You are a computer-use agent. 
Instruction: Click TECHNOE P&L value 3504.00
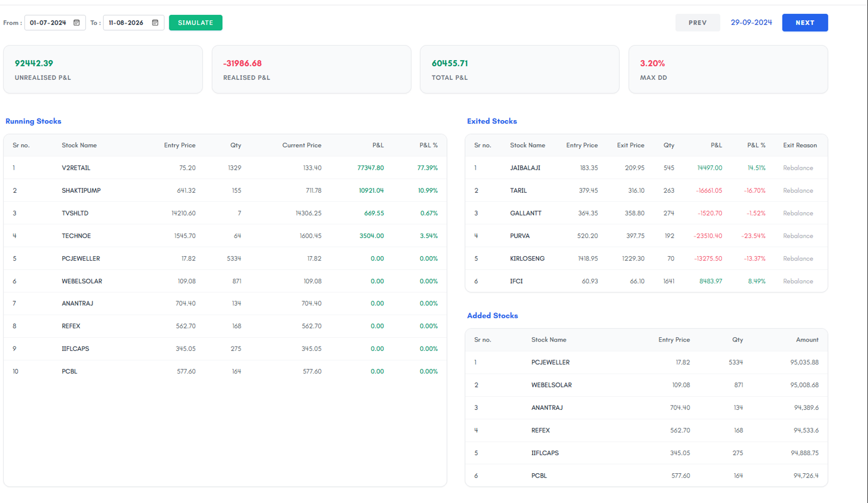371,236
